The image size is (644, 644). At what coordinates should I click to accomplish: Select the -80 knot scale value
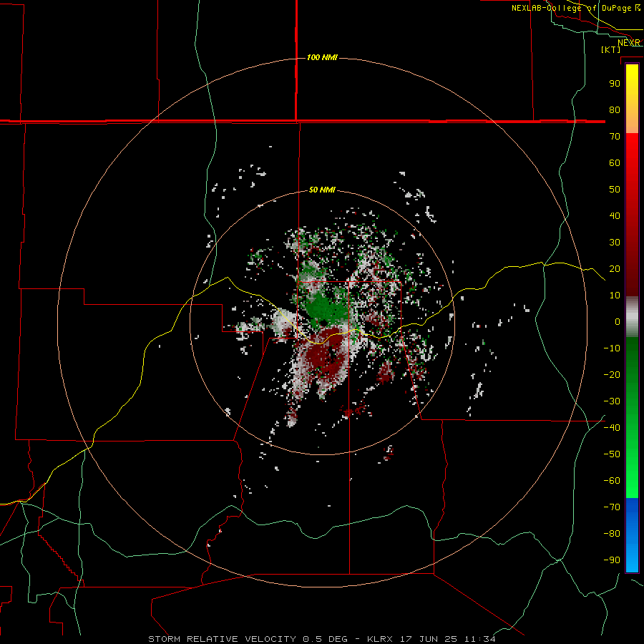612,534
